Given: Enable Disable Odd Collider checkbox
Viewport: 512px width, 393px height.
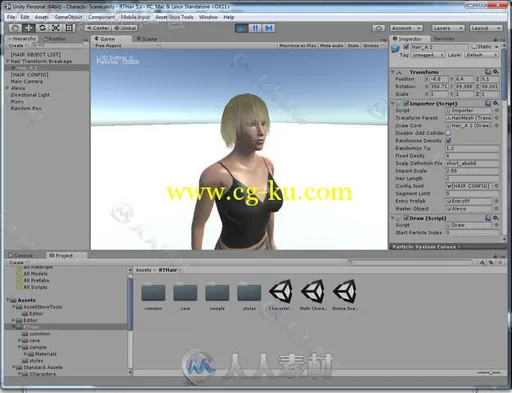Looking at the screenshot, I should [448, 133].
